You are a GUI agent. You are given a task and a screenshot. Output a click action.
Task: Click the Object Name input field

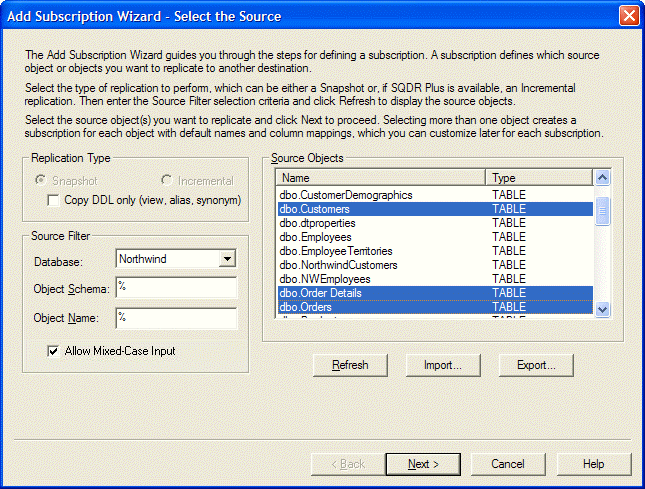tap(176, 318)
